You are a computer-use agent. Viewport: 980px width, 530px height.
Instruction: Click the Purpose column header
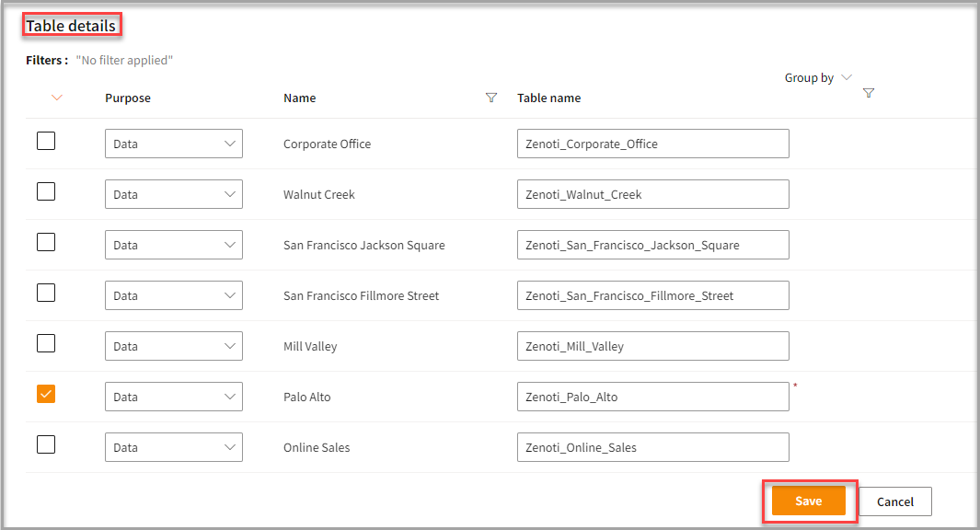click(x=128, y=98)
